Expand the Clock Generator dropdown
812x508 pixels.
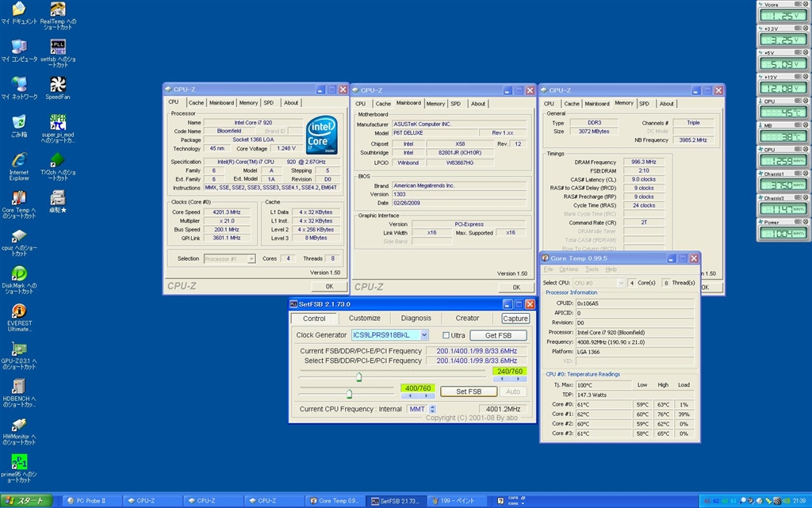click(424, 335)
